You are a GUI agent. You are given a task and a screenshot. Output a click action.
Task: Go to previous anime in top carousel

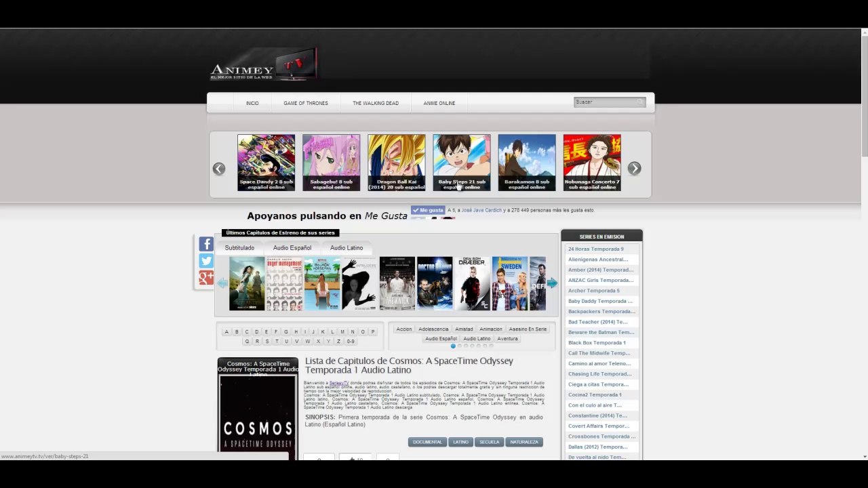pos(219,169)
